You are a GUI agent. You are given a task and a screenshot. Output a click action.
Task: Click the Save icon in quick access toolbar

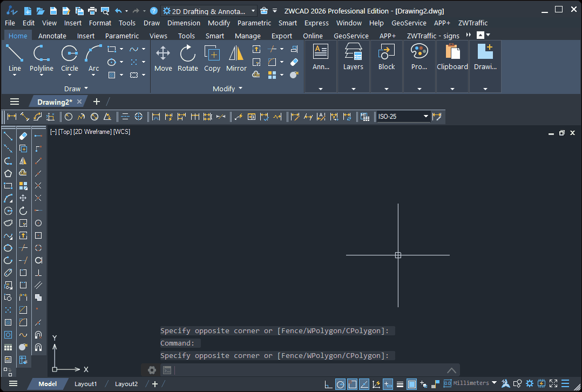click(x=53, y=11)
